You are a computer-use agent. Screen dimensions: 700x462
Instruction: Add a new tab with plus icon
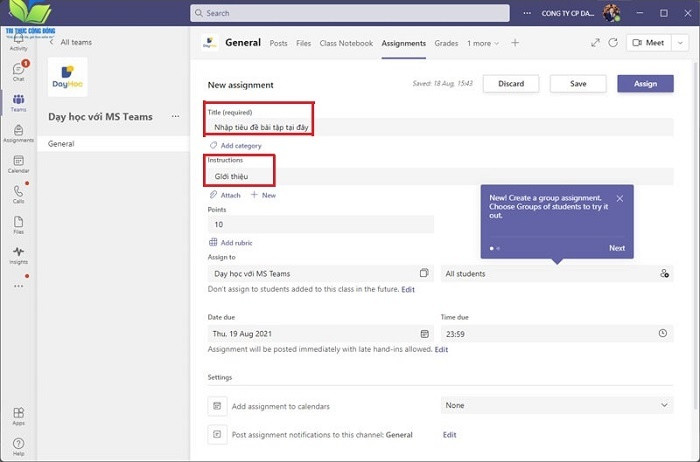click(x=515, y=43)
